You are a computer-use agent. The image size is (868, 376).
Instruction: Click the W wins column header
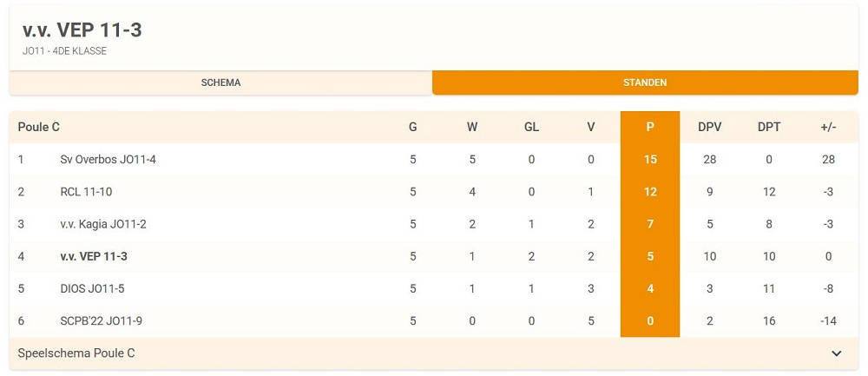click(472, 127)
